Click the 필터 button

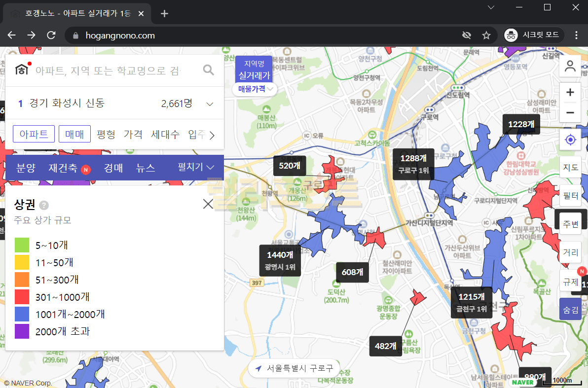[x=570, y=196]
